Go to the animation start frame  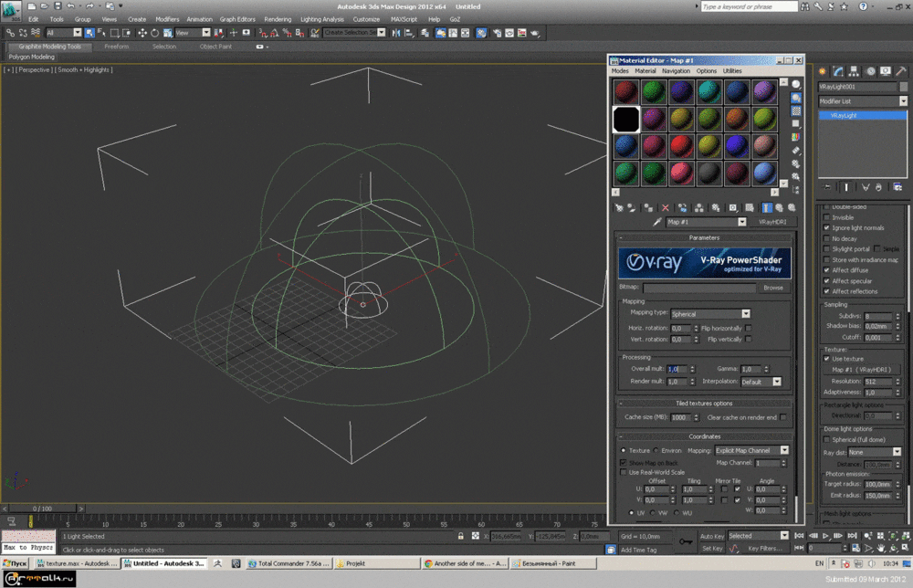[800, 536]
